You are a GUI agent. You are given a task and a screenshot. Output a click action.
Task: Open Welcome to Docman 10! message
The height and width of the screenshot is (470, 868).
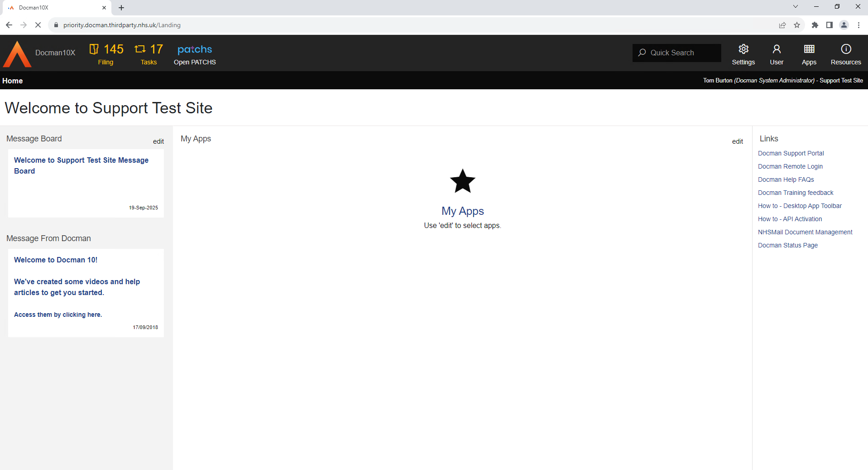click(x=56, y=260)
